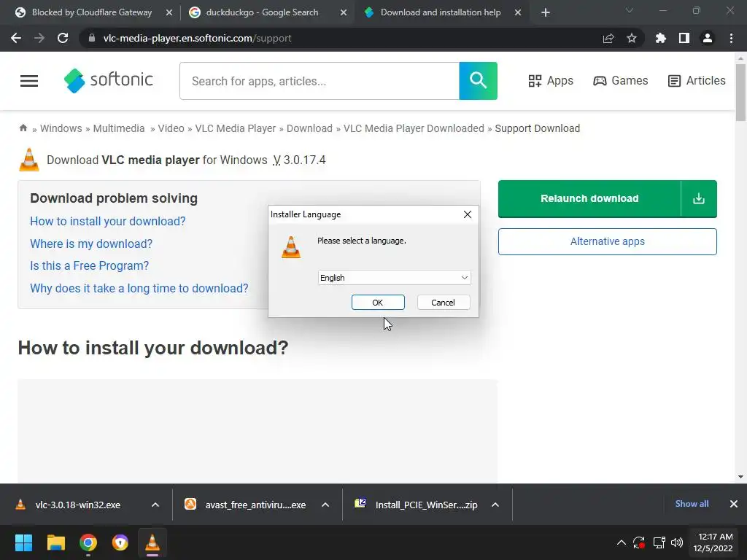Cancel the Installer Language dialog

point(443,303)
